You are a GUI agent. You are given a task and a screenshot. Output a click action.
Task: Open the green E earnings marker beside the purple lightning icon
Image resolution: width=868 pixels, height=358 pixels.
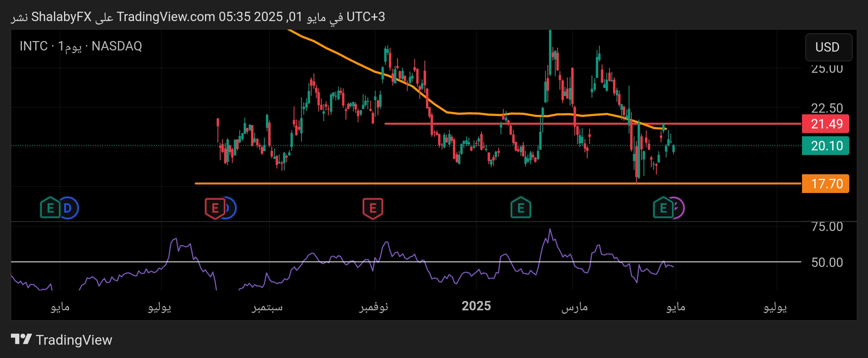point(663,208)
